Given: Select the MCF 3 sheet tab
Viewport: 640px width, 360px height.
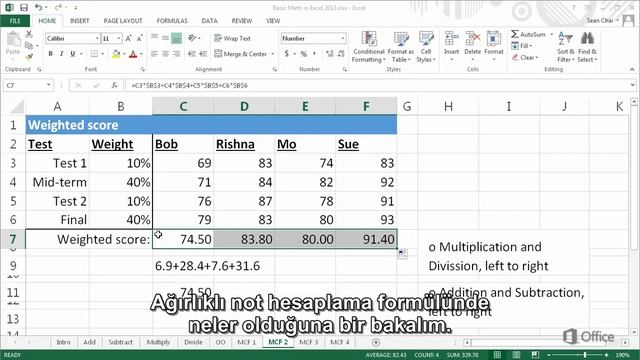Looking at the screenshot, I should coord(309,342).
